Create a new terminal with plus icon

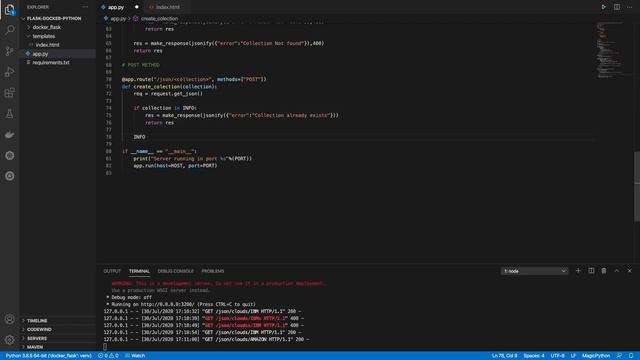[578, 271]
